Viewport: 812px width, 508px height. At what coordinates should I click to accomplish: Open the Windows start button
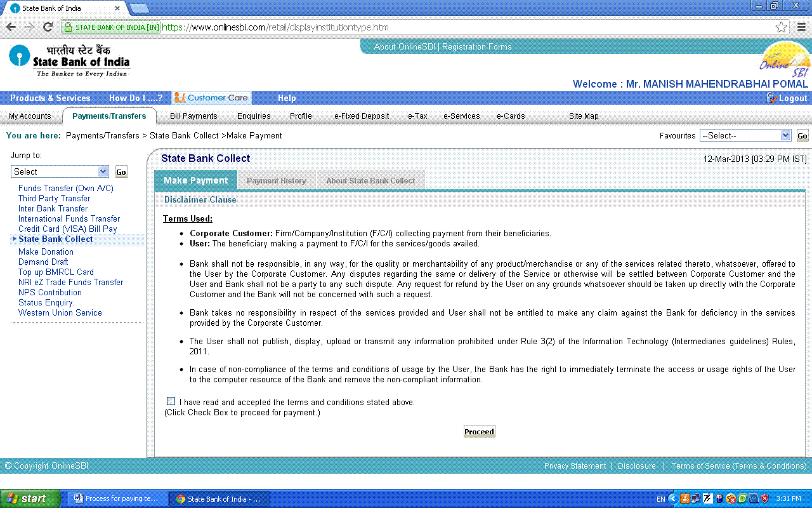[x=30, y=498]
